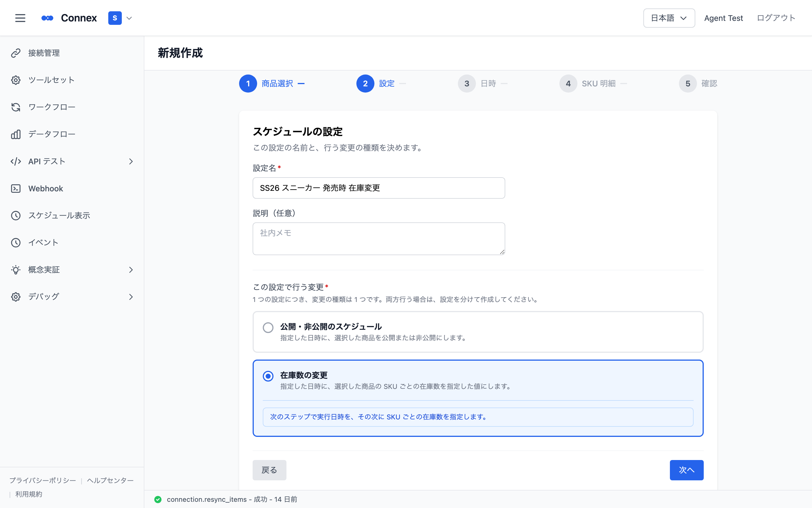Expand the 概念実証 submenu chevron

(x=131, y=270)
